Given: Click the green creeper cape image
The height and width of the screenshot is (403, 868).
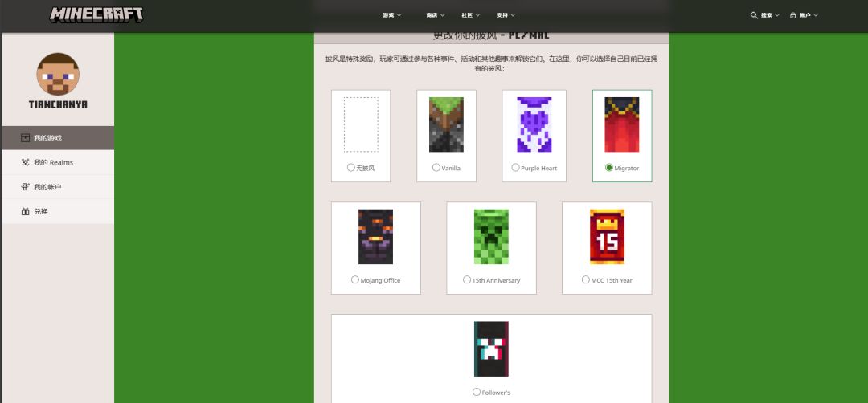Looking at the screenshot, I should (492, 237).
